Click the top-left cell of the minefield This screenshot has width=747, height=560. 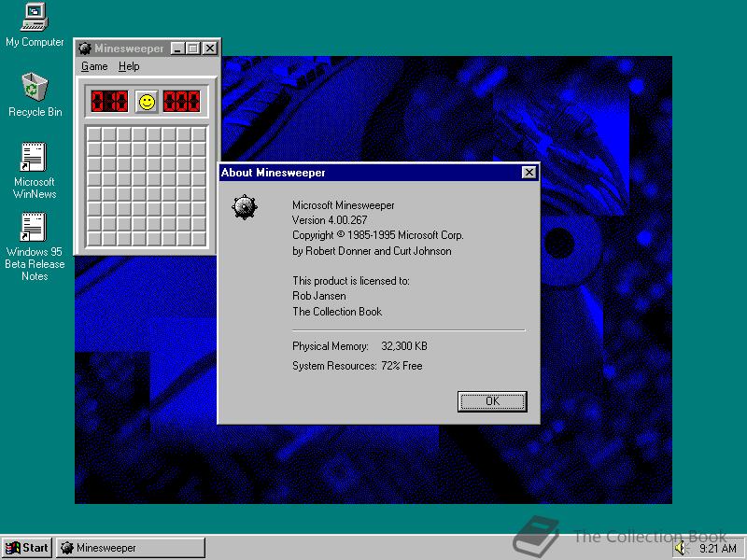click(94, 134)
